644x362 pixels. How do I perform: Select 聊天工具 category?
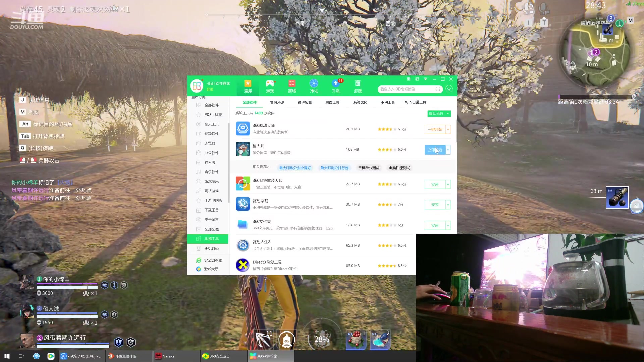click(x=208, y=124)
